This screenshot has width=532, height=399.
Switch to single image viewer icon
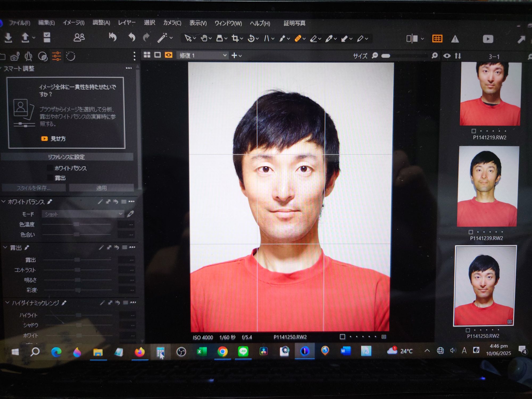click(157, 55)
